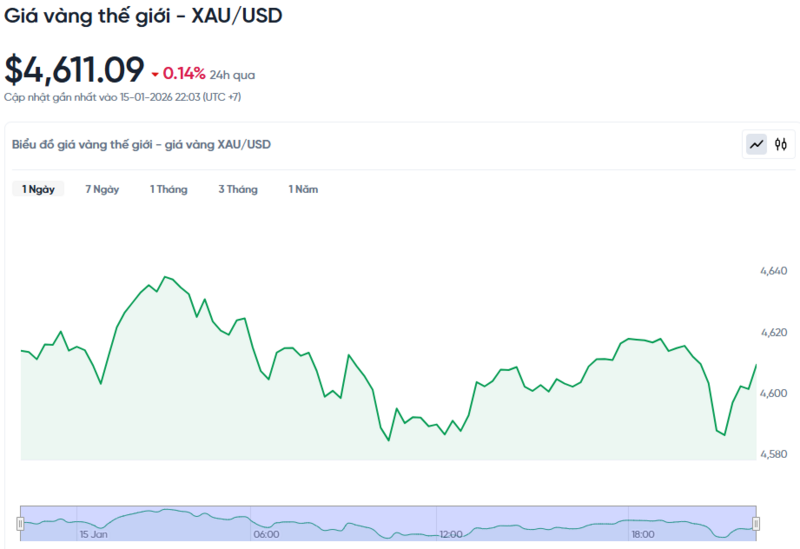Click the 18:00 marker in the navigator

click(x=642, y=535)
